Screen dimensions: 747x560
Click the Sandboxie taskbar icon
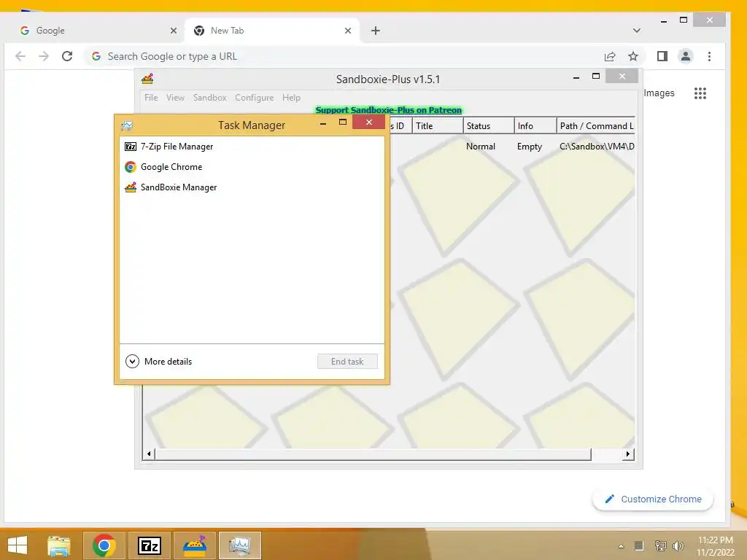click(195, 545)
